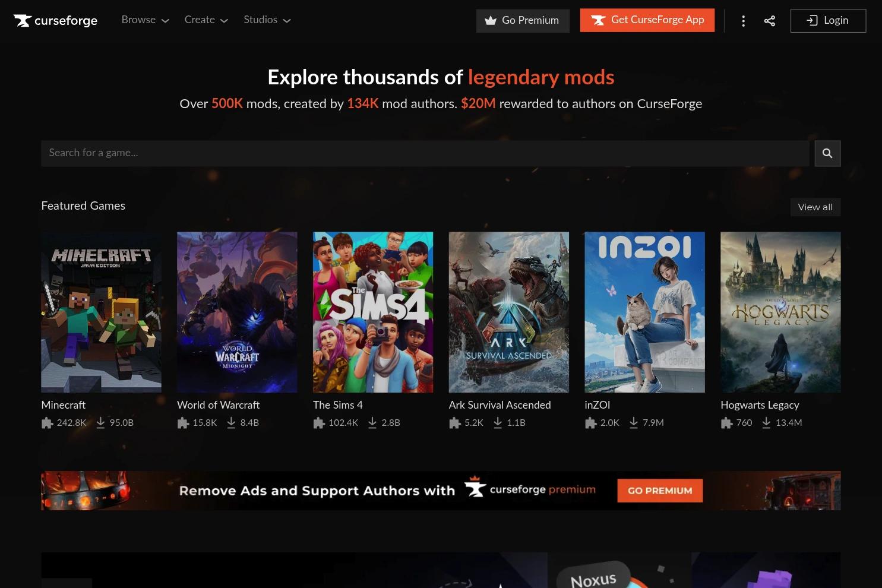Open the Hogwarts Legacy cover thumbnail

pos(780,312)
